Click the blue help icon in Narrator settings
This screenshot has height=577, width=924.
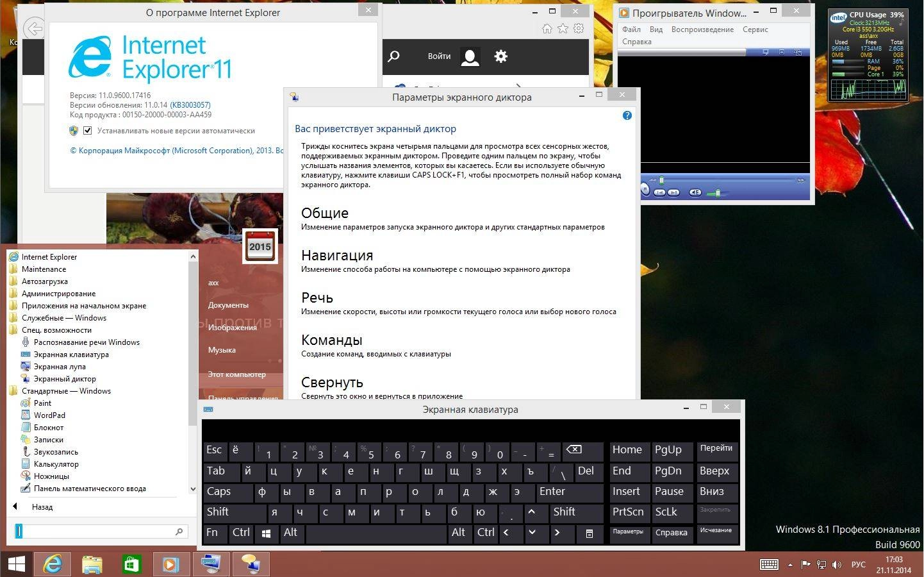pos(627,115)
